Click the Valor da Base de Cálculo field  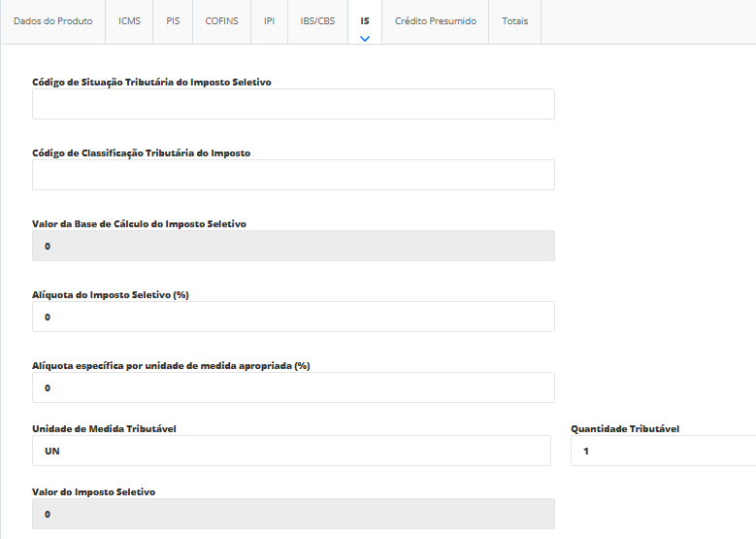(x=293, y=246)
